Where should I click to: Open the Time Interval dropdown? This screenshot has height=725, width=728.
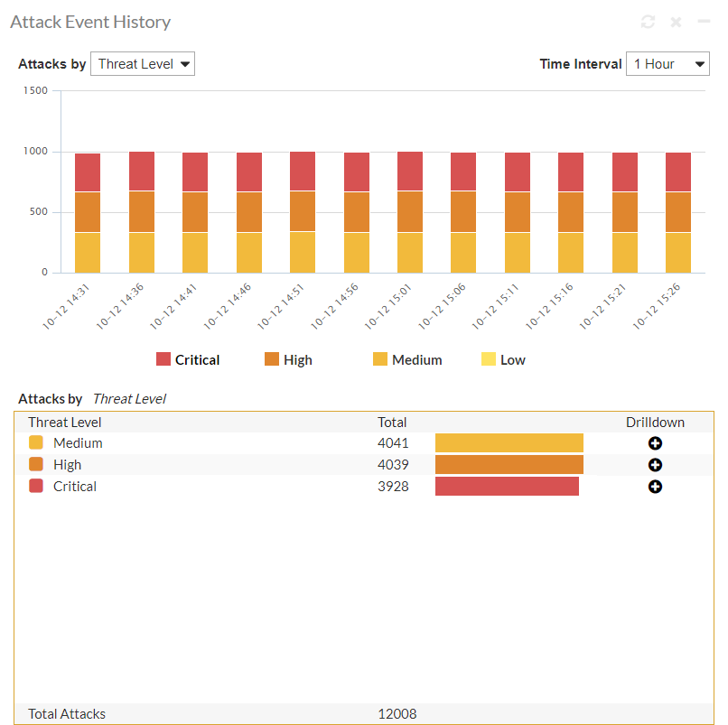[667, 64]
